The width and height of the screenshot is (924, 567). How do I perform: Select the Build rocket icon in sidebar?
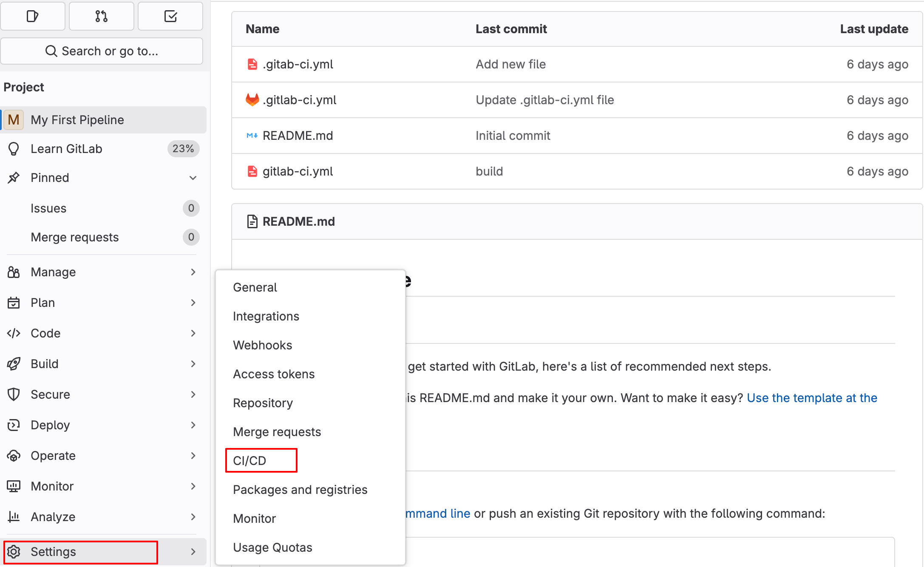click(14, 364)
